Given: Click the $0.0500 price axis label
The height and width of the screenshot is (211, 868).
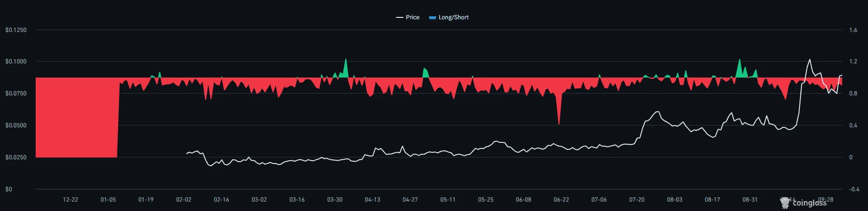Looking at the screenshot, I should [16, 125].
